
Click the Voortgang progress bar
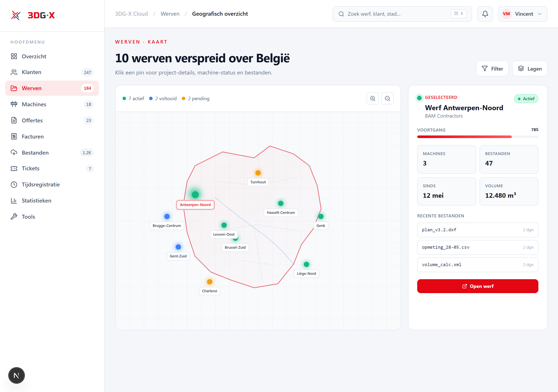pos(478,137)
